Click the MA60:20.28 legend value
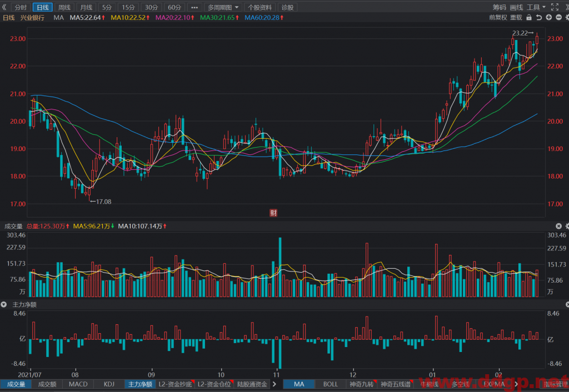The height and width of the screenshot is (392, 569). click(x=264, y=17)
